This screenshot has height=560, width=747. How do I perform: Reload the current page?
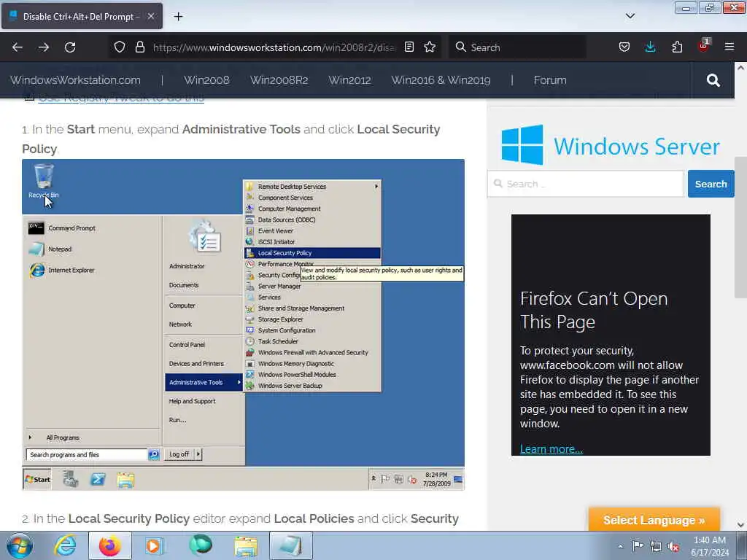click(x=70, y=47)
